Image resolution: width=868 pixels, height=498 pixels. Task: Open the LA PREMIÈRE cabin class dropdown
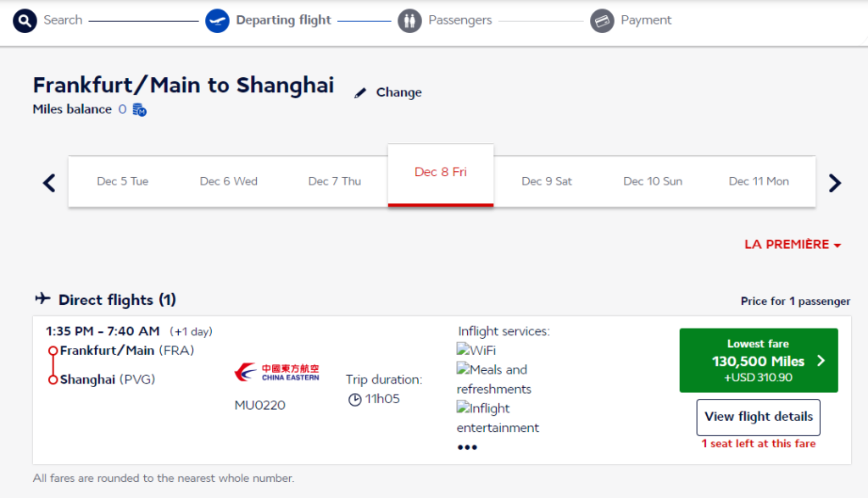coord(792,244)
